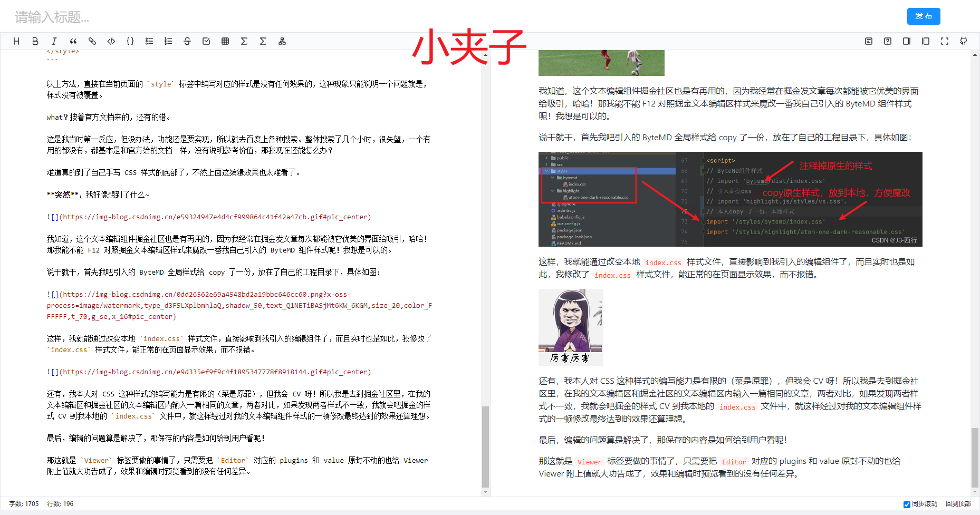Toggle the 同步滚动 sync scroll checkbox
Screen dimensions: 980x515
pos(907,504)
